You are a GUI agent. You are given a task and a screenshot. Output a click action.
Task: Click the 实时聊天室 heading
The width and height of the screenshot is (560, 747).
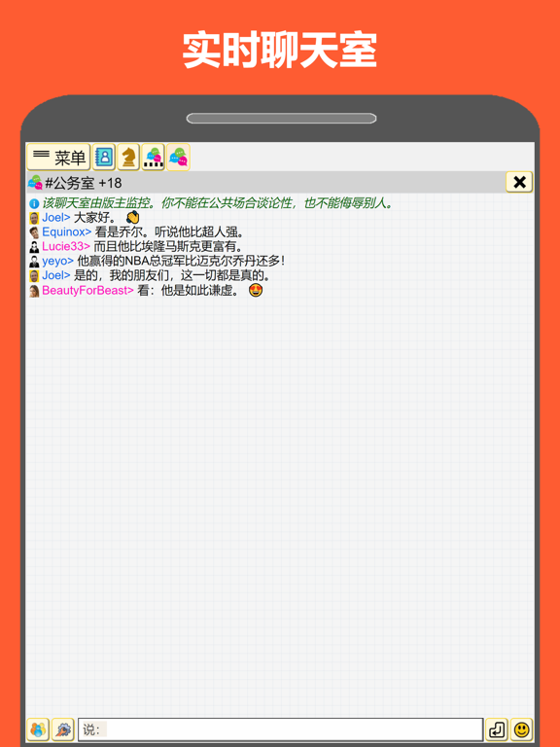280,51
